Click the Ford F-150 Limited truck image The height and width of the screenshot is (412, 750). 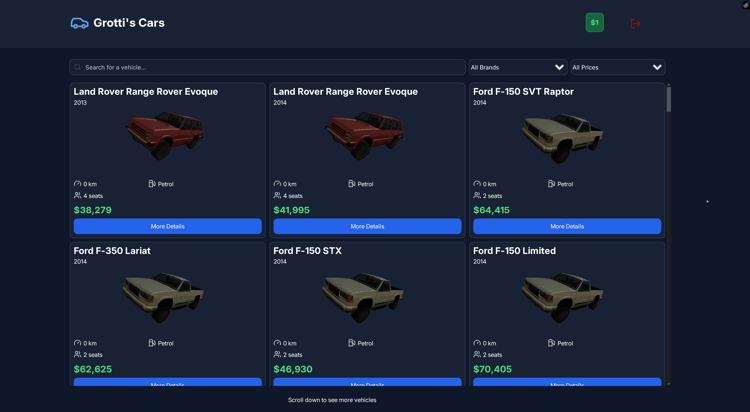pos(562,297)
